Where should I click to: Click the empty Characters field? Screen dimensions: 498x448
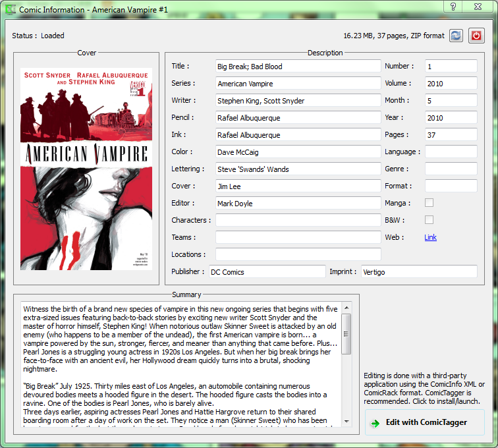pyautogui.click(x=298, y=220)
